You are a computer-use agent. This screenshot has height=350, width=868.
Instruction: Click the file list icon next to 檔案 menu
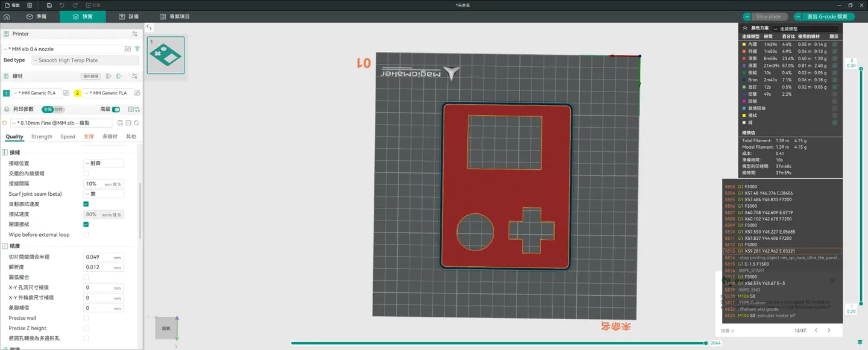tap(29, 5)
